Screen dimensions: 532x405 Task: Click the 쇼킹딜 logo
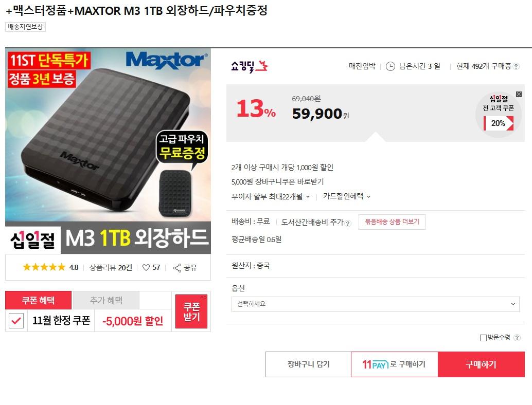point(250,66)
